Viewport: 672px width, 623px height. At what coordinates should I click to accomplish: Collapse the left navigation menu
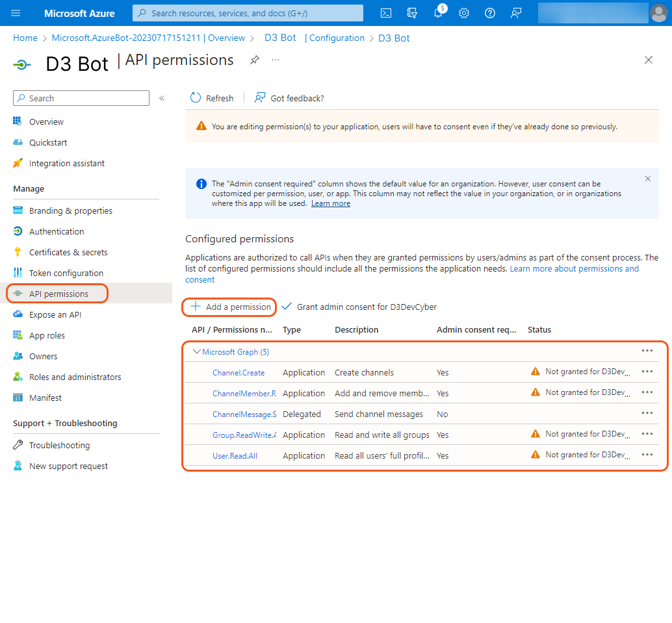point(162,98)
